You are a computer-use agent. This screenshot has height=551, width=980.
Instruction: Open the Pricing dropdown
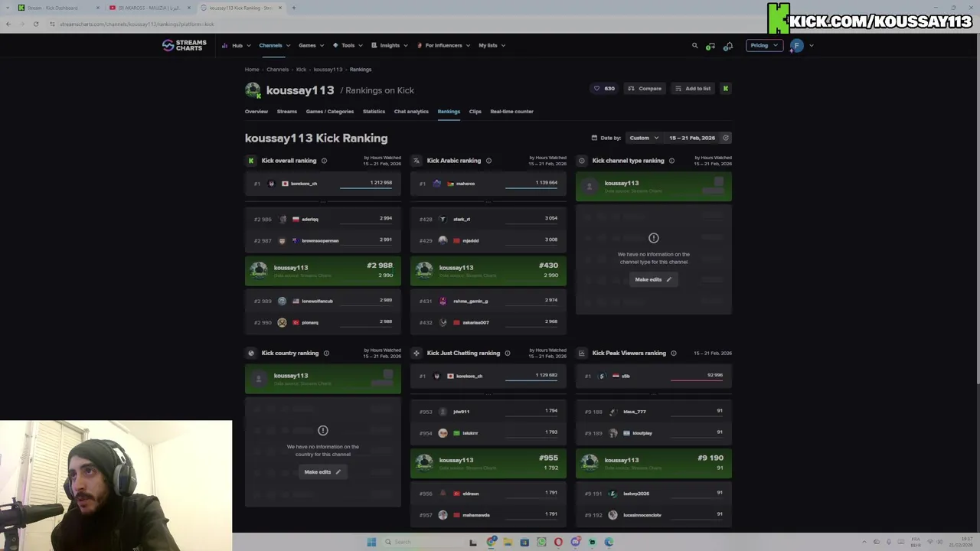coord(764,45)
